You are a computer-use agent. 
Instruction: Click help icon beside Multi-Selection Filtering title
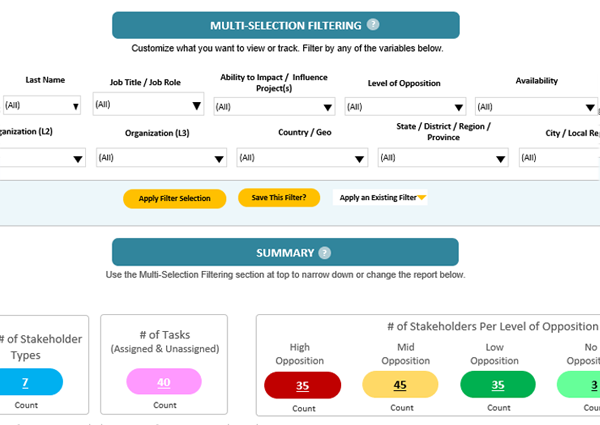(373, 25)
